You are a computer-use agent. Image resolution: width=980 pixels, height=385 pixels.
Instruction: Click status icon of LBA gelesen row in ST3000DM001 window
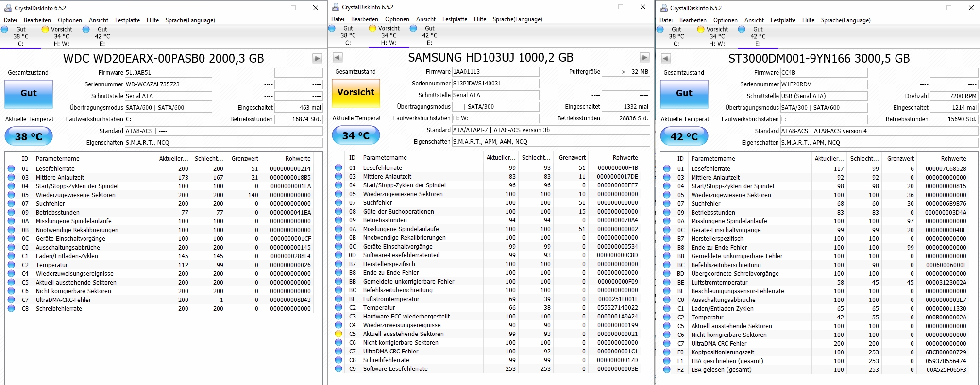pyautogui.click(x=667, y=369)
